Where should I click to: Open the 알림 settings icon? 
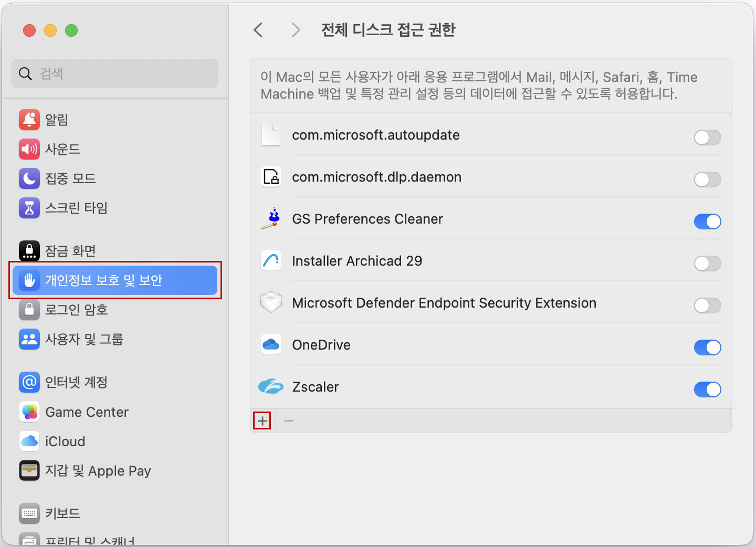[29, 120]
